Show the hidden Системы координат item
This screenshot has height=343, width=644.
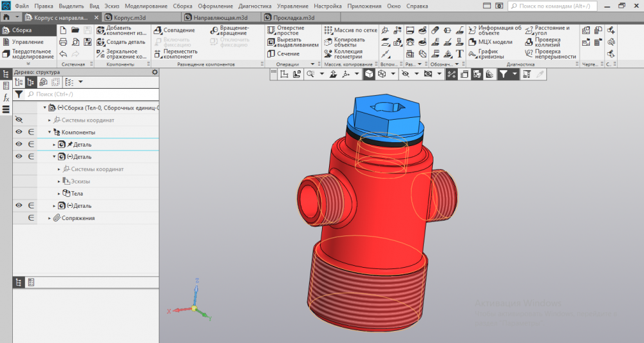19,120
